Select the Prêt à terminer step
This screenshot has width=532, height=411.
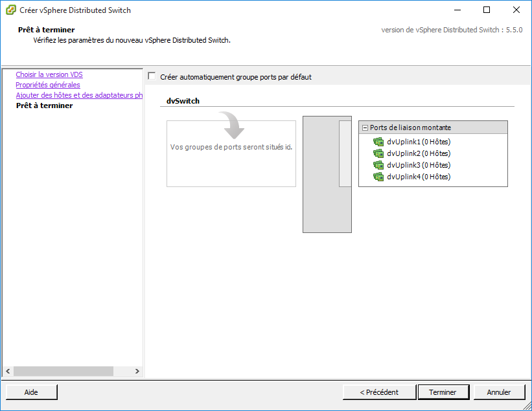click(44, 106)
